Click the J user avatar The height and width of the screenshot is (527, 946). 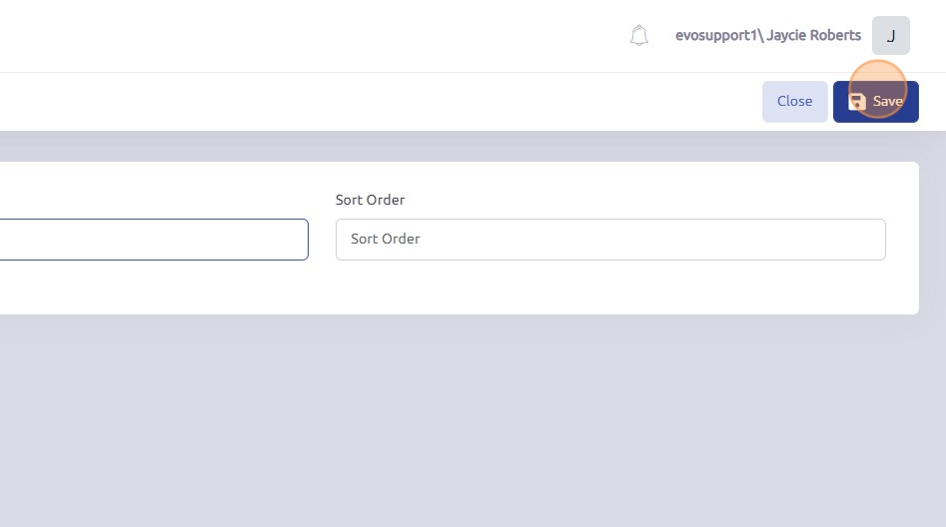pyautogui.click(x=890, y=36)
